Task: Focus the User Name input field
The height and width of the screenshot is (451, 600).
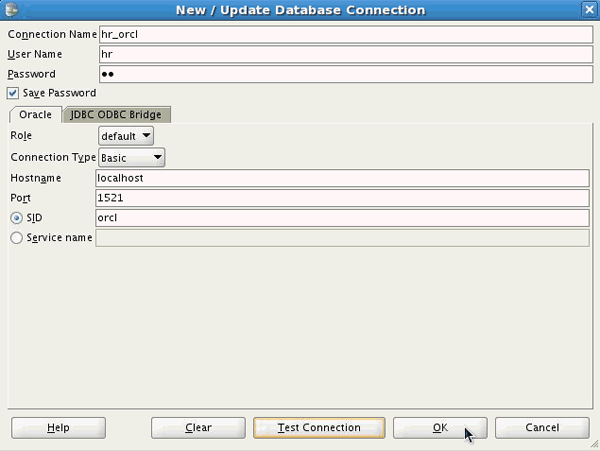Action: [346, 54]
